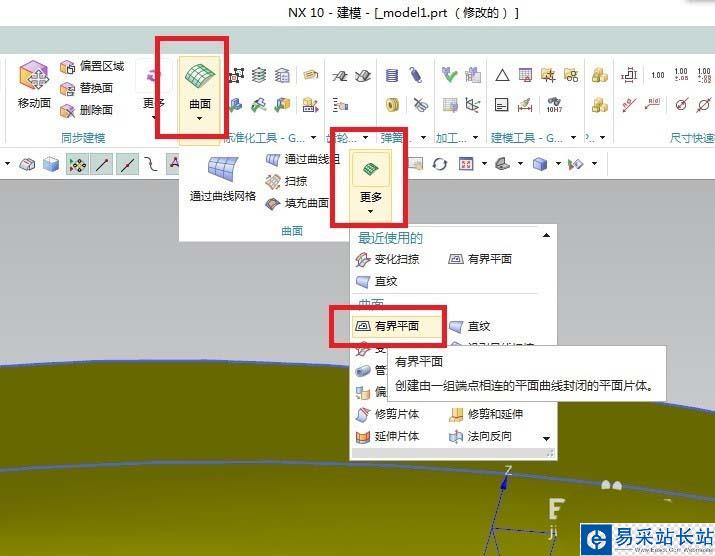715x556 pixels.
Task: Select the 移动面 (Move Face) tool
Action: tap(34, 85)
